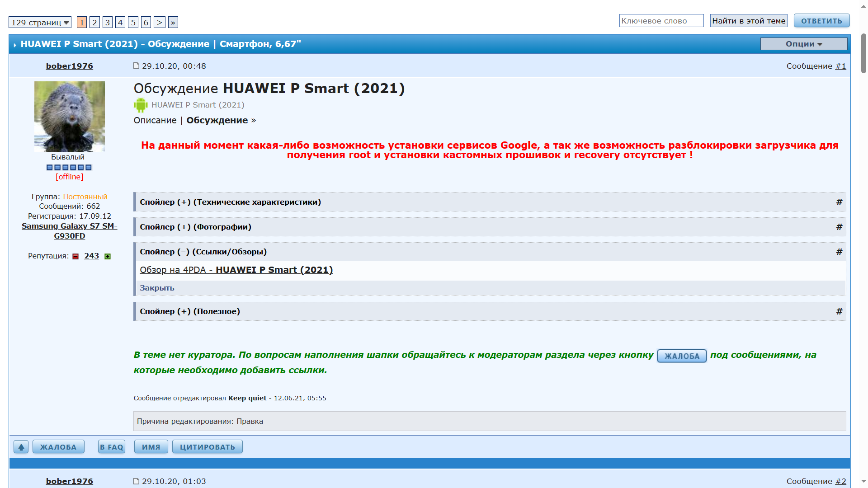
Task: Click the page scrollbar thumb
Action: click(x=863, y=53)
